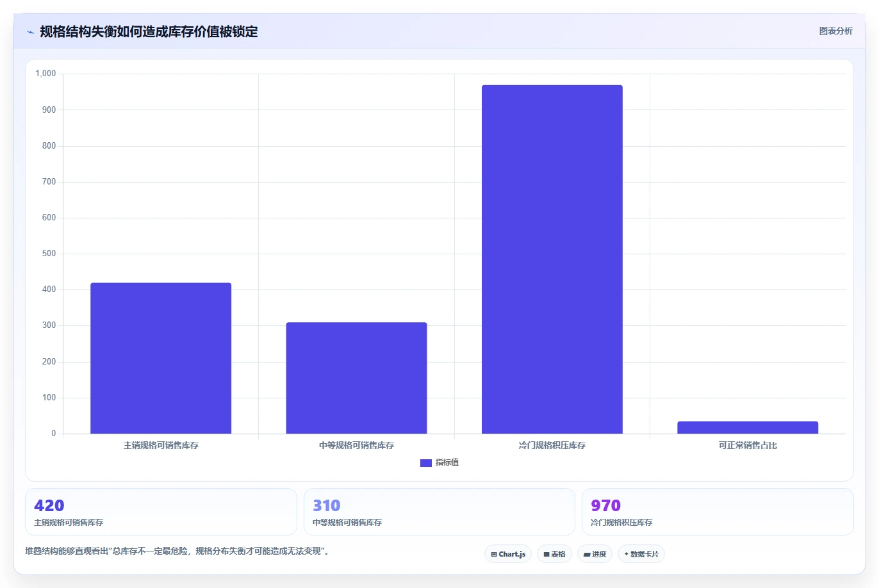Screen dimensions: 879x588
Task: Click the 1,000 y-axis value
Action: tap(45, 74)
